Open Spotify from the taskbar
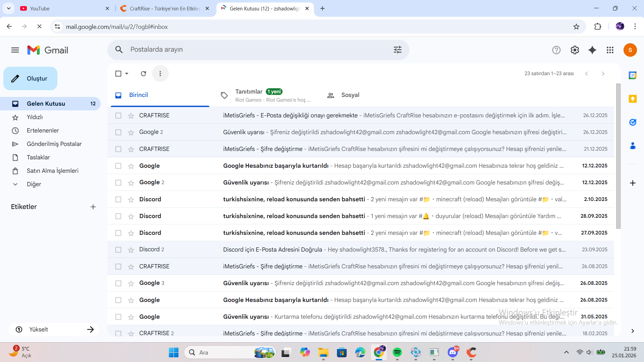This screenshot has width=644, height=362. point(397,352)
